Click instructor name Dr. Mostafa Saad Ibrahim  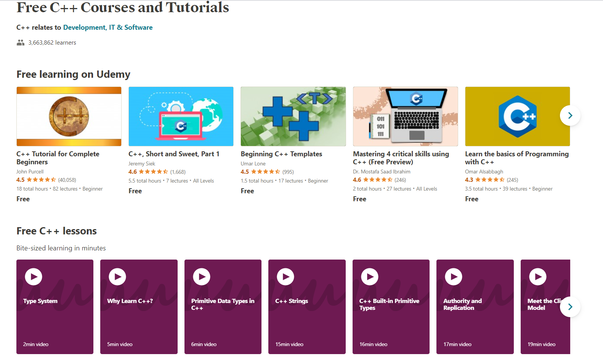(x=382, y=172)
